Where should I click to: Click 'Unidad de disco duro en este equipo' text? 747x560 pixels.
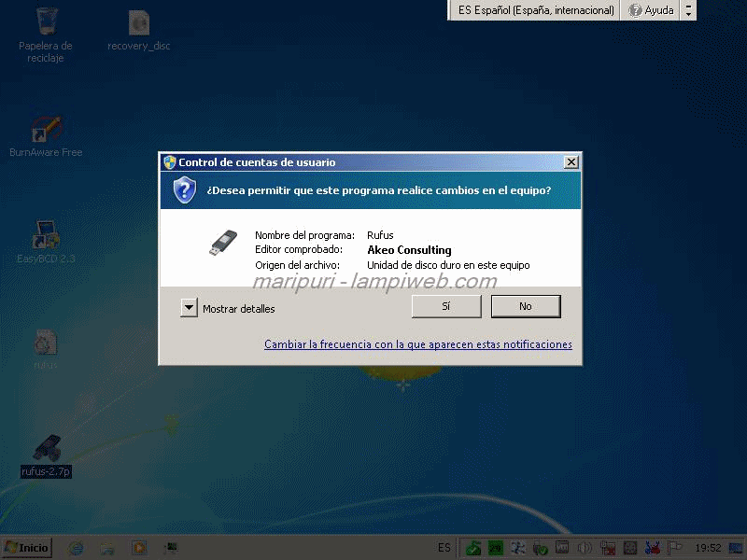click(x=448, y=265)
